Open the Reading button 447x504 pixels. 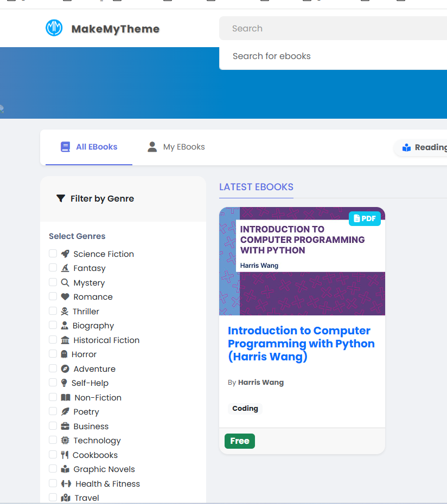pos(422,147)
